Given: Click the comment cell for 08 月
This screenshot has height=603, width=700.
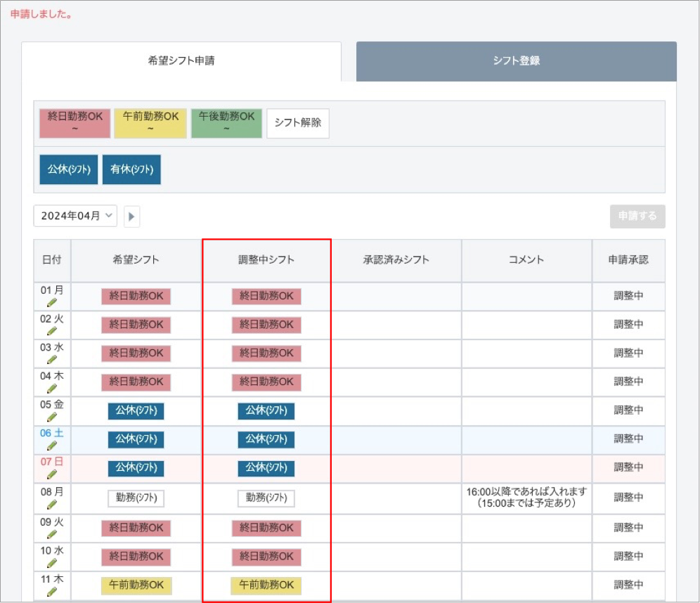Looking at the screenshot, I should [x=526, y=498].
